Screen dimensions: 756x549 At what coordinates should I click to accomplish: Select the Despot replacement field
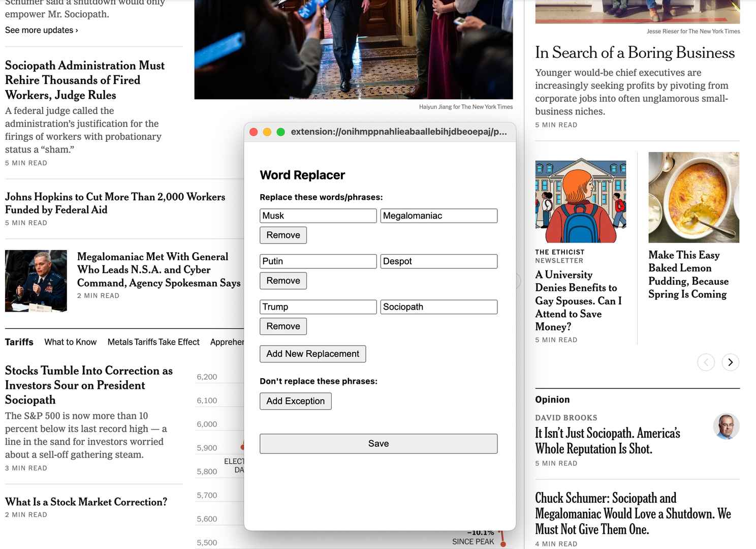click(x=439, y=261)
